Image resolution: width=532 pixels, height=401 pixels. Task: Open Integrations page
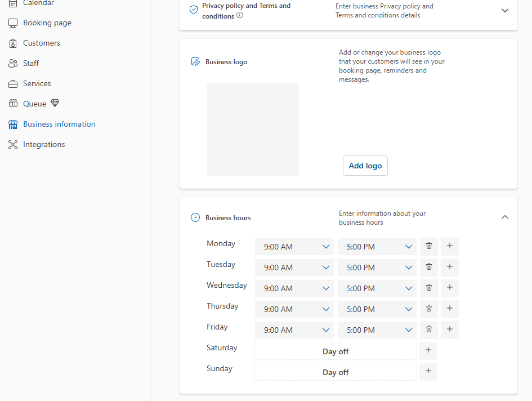pyautogui.click(x=44, y=145)
